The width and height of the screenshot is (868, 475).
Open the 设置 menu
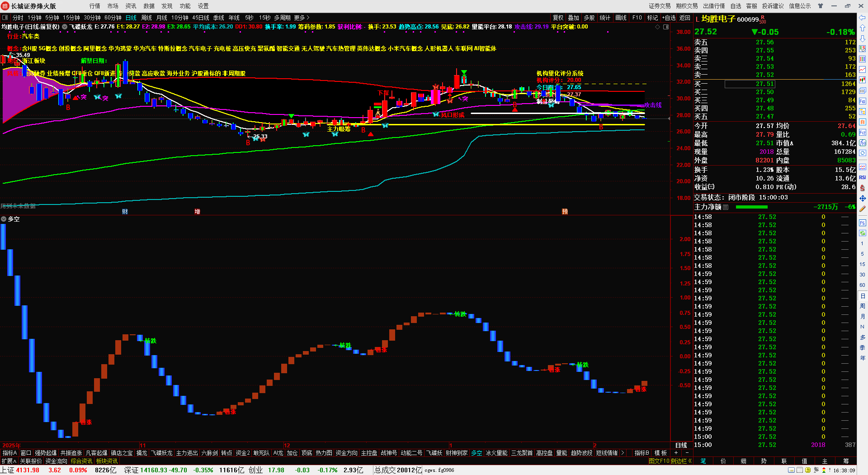(x=203, y=6)
